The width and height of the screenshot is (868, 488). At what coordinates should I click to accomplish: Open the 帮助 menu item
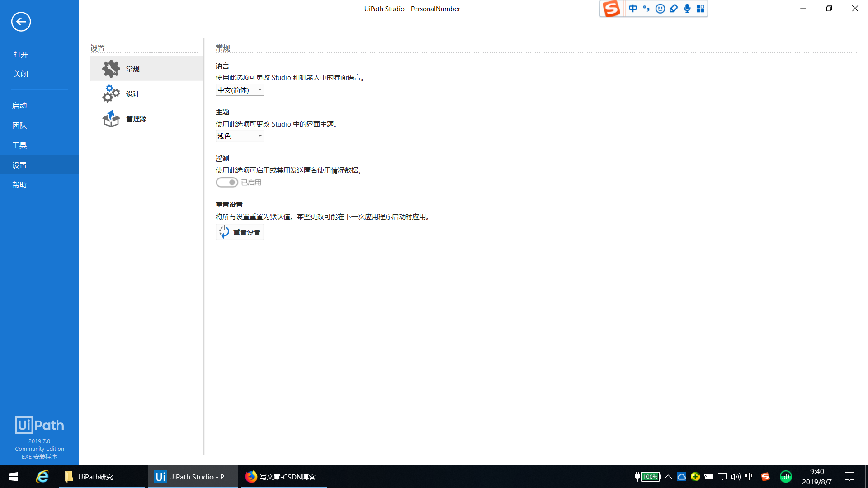pyautogui.click(x=19, y=184)
